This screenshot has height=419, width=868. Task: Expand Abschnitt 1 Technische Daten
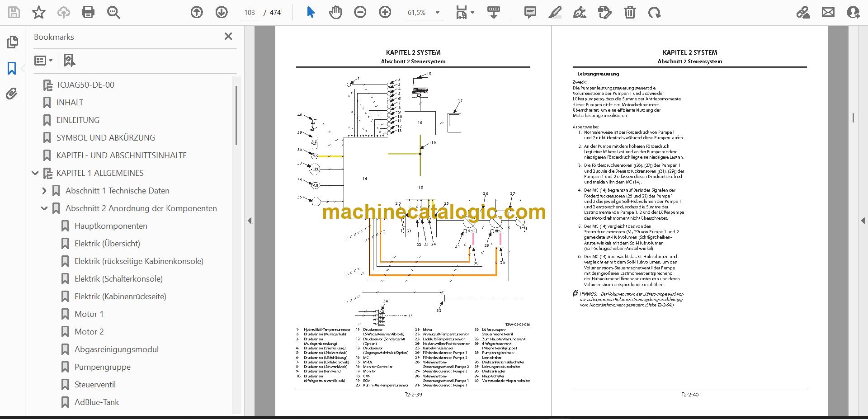tap(44, 191)
